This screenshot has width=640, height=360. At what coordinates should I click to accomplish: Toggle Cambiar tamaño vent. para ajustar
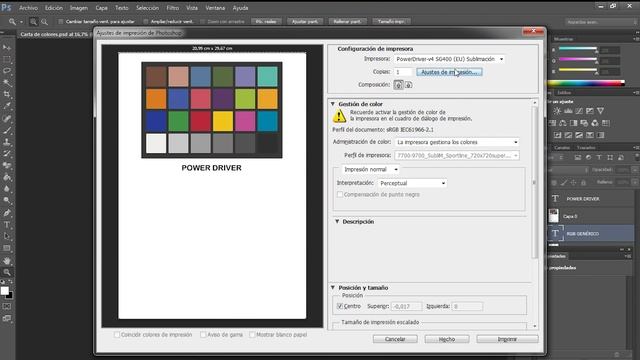(60, 22)
